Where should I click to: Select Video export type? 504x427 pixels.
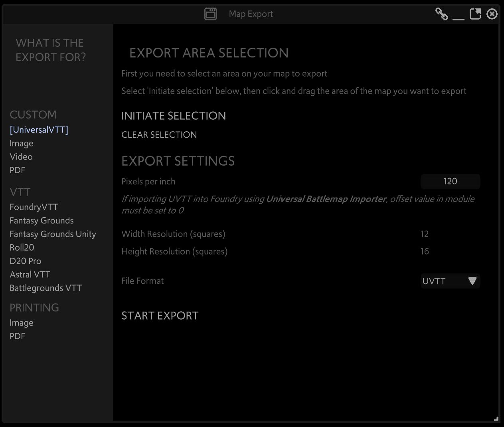point(21,157)
